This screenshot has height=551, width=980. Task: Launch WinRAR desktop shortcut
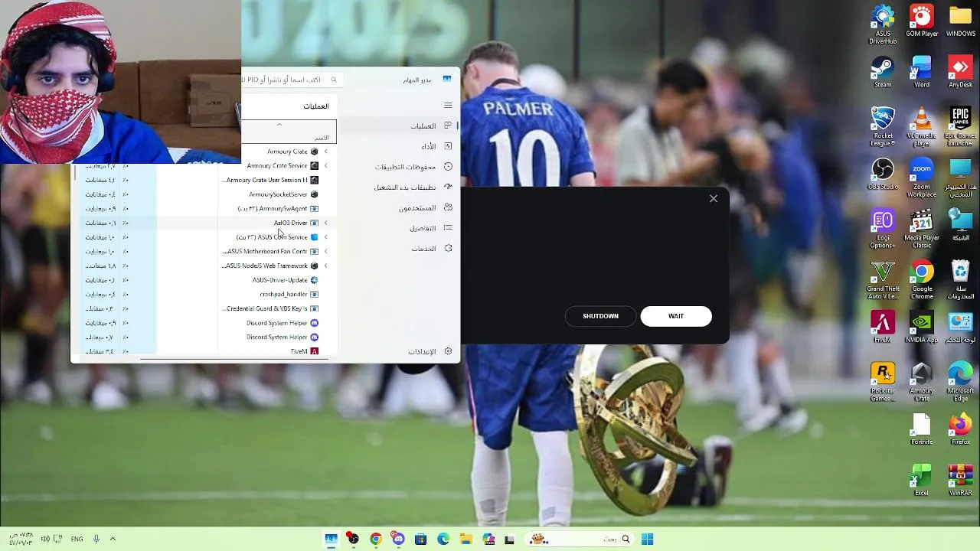pyautogui.click(x=960, y=481)
